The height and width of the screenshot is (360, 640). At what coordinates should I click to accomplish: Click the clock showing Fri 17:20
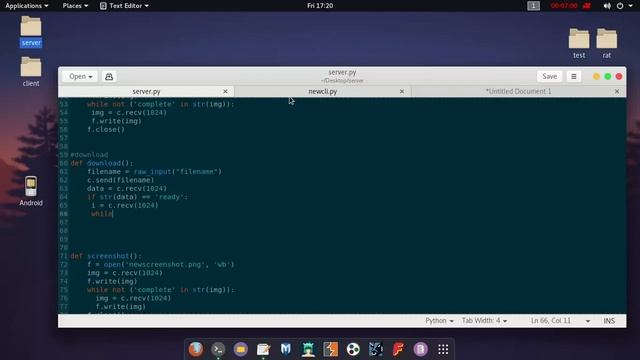tap(320, 6)
